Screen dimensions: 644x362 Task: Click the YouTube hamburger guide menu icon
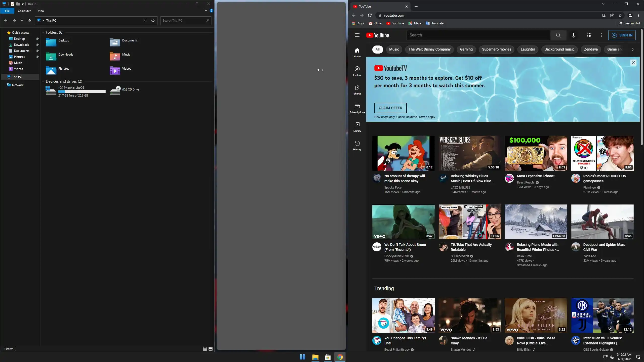[x=357, y=35]
